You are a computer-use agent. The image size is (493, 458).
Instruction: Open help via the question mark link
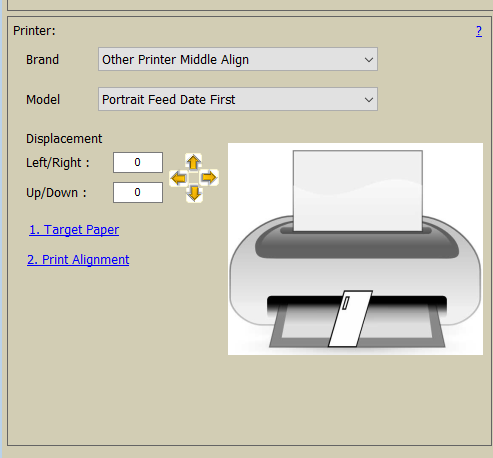[479, 31]
